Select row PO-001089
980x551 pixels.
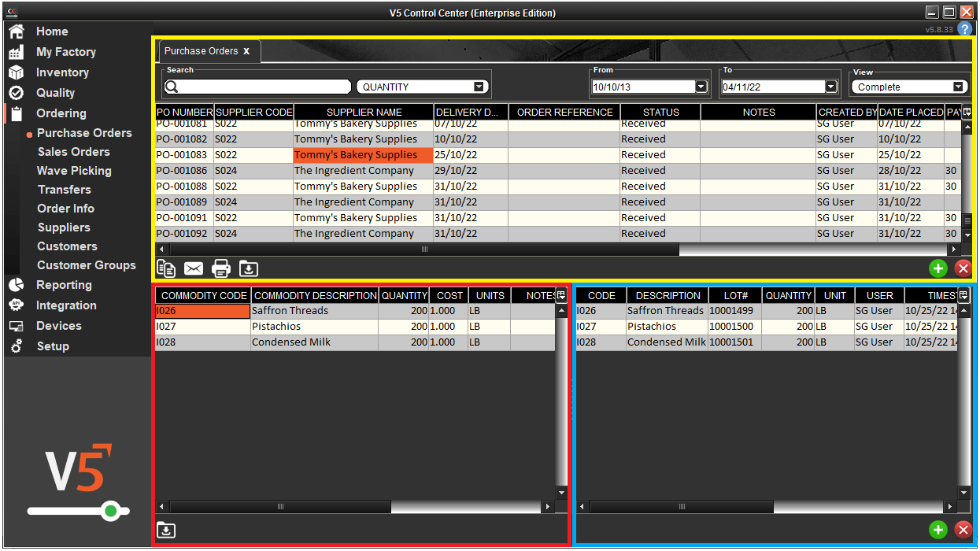(x=557, y=202)
